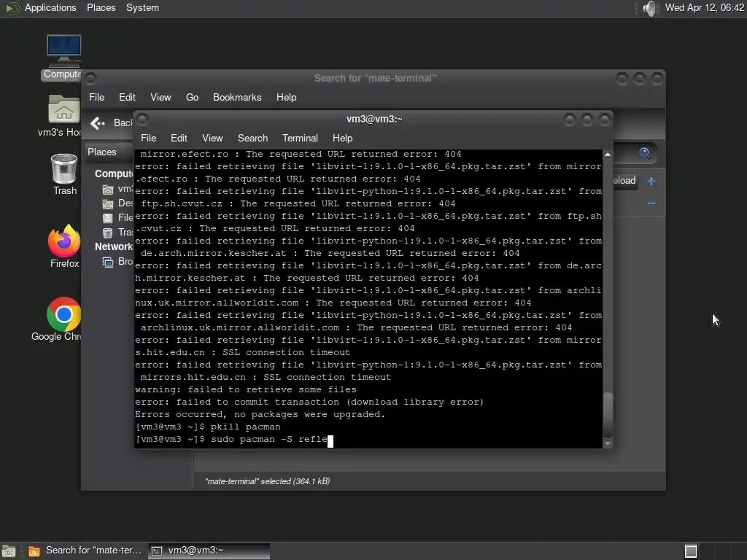Click the volume speaker icon in panel
This screenshot has width=747, height=560.
649,8
